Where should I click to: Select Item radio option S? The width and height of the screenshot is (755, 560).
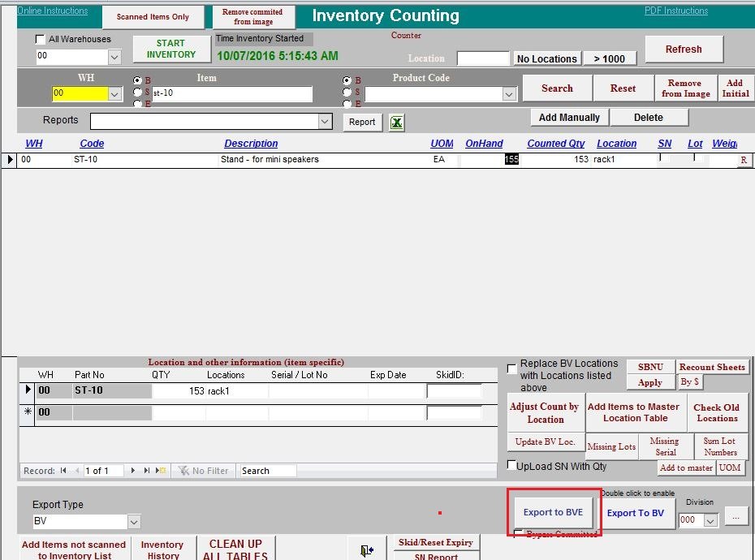coord(138,92)
